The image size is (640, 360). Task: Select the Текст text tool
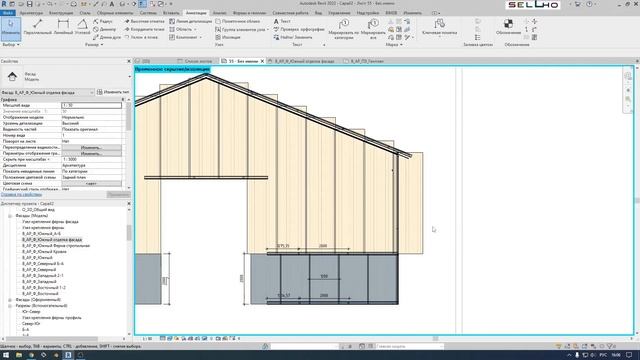(x=282, y=21)
